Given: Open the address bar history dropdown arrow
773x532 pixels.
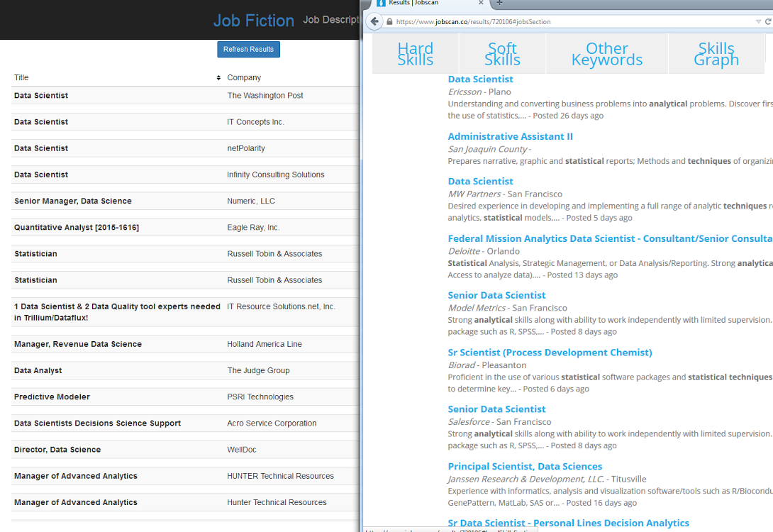Looking at the screenshot, I should (758, 22).
